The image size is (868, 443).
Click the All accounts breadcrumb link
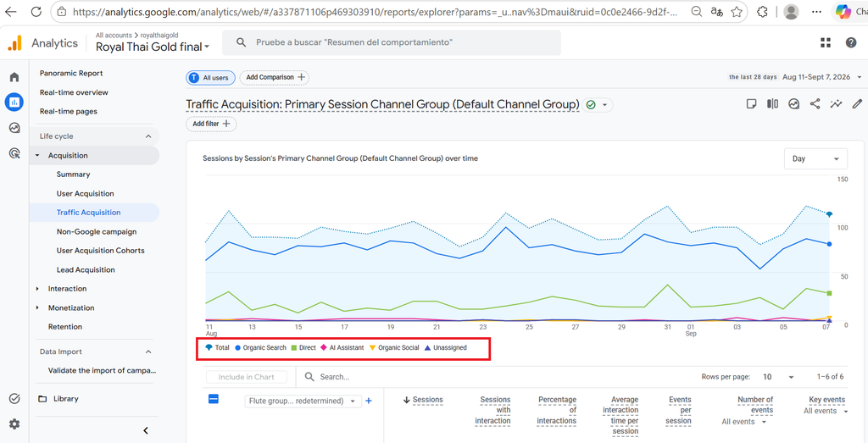coord(114,35)
